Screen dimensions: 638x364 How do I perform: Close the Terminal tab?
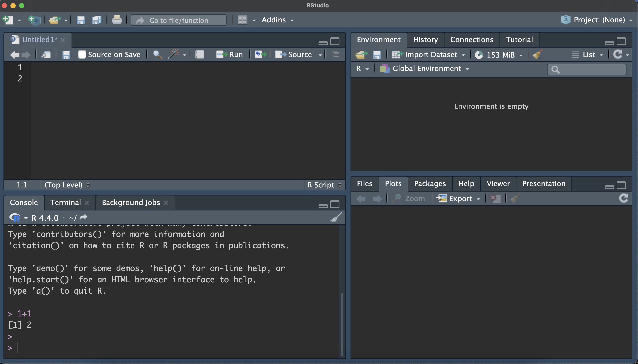87,202
